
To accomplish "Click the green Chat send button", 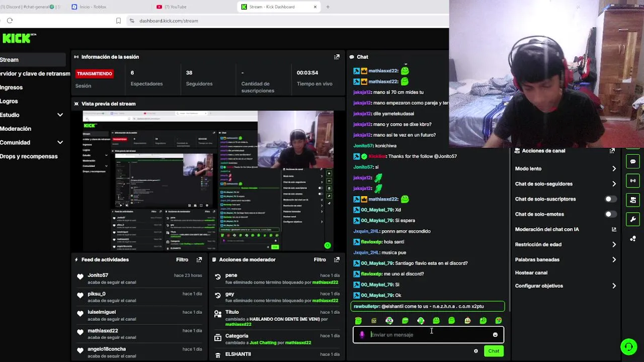I will pos(494,351).
